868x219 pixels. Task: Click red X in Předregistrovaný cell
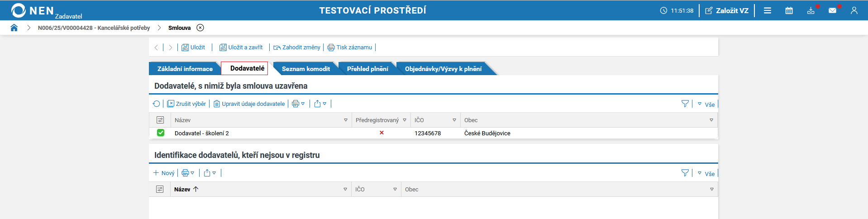pyautogui.click(x=382, y=133)
